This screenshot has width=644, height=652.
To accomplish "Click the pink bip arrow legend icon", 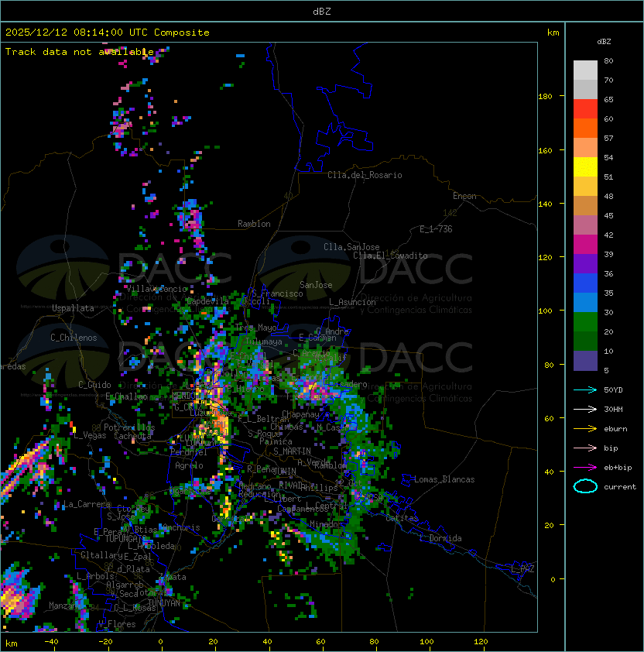I will tap(585, 448).
